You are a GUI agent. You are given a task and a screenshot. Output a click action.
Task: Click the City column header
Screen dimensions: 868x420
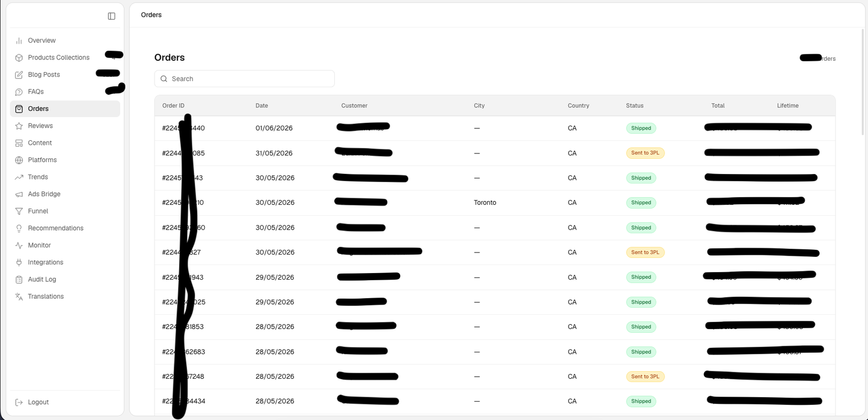point(480,106)
